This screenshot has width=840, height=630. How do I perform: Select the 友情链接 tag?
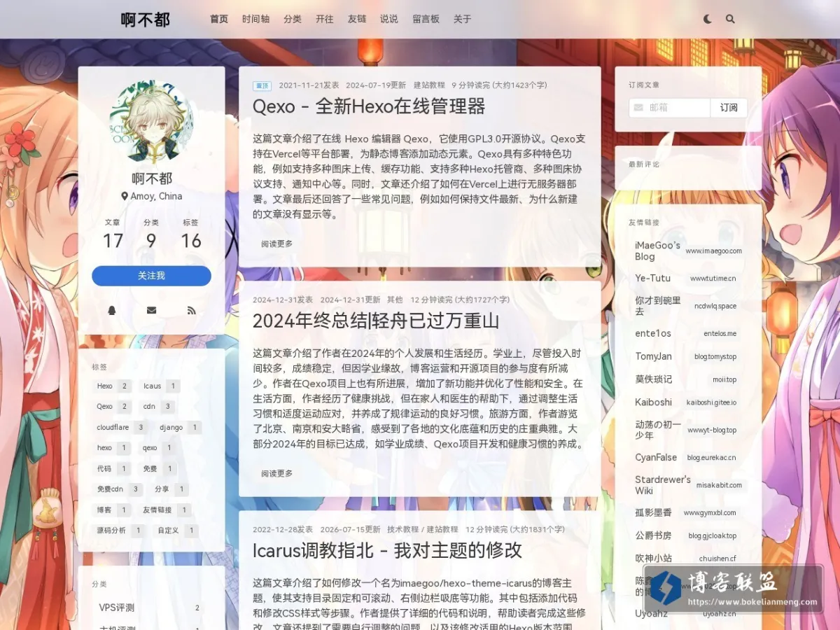pyautogui.click(x=165, y=510)
